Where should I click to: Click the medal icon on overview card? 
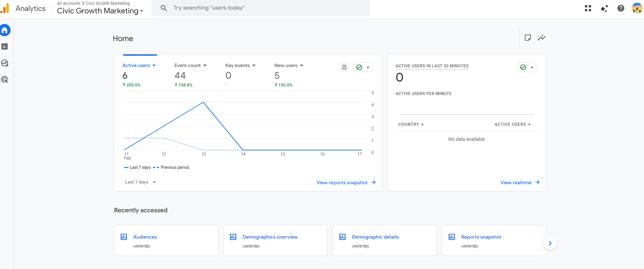[344, 67]
